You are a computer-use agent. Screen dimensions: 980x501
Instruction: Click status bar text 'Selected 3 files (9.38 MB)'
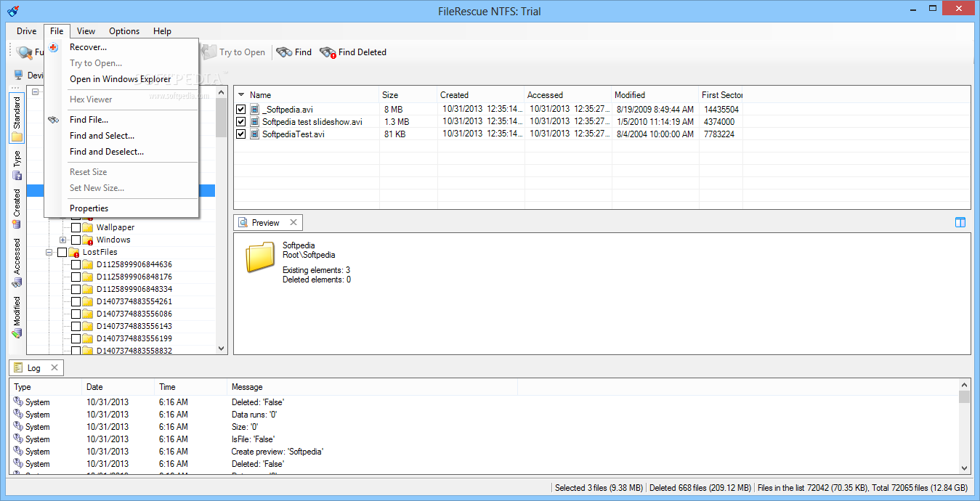coord(599,488)
